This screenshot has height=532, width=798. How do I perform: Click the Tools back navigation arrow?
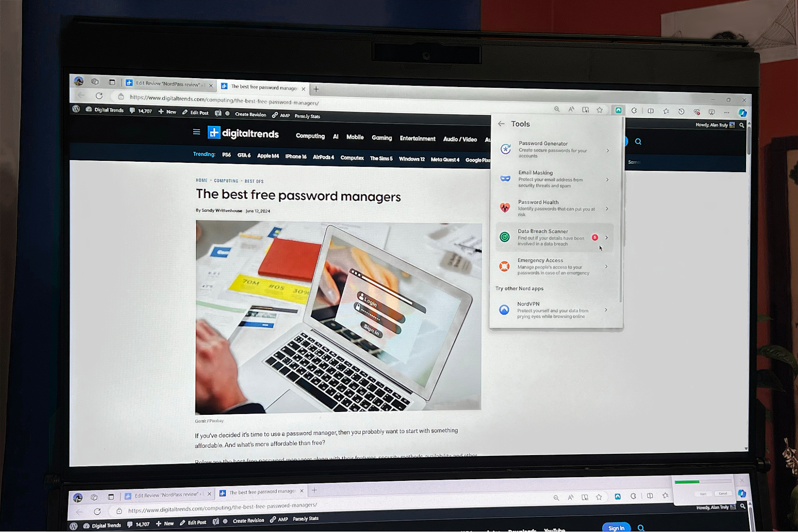[x=502, y=123]
